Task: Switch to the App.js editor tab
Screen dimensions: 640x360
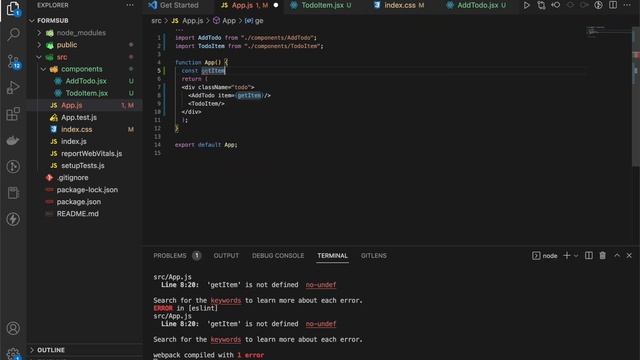Action: tap(249, 5)
